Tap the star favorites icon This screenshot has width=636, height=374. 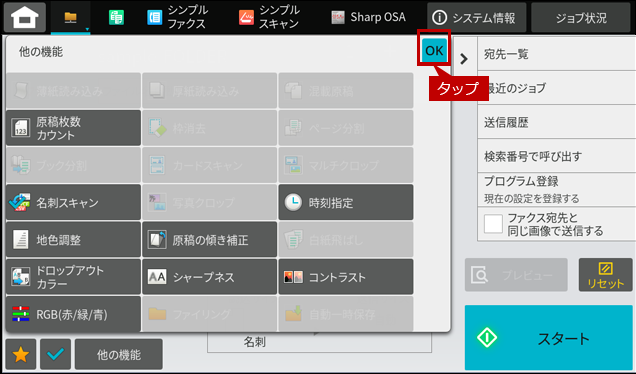tap(21, 355)
